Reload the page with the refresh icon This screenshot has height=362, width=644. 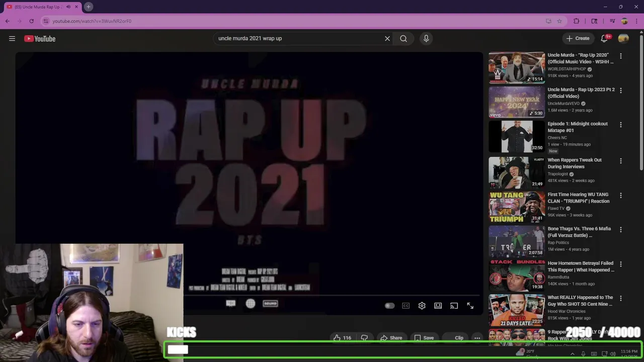pos(31,21)
